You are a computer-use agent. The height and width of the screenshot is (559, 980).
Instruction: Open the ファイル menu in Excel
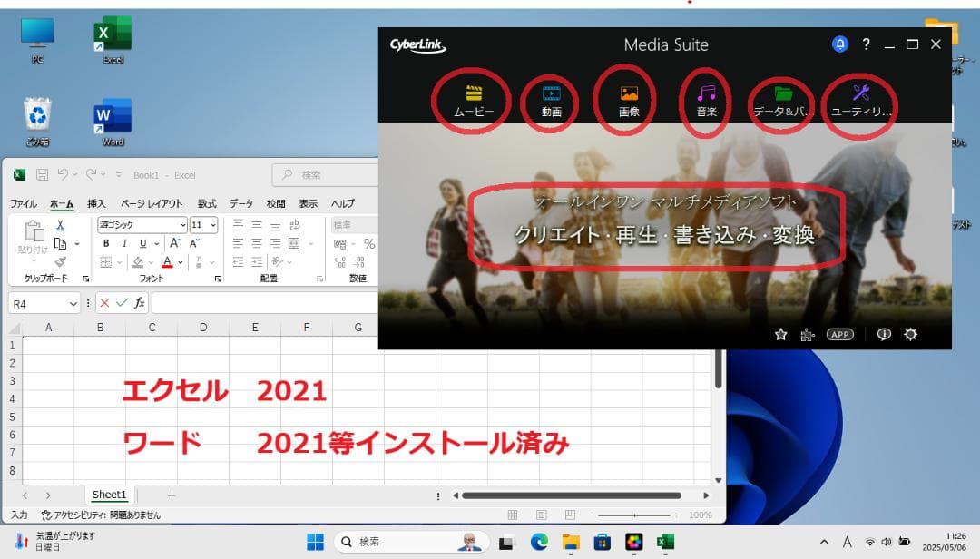[x=24, y=204]
